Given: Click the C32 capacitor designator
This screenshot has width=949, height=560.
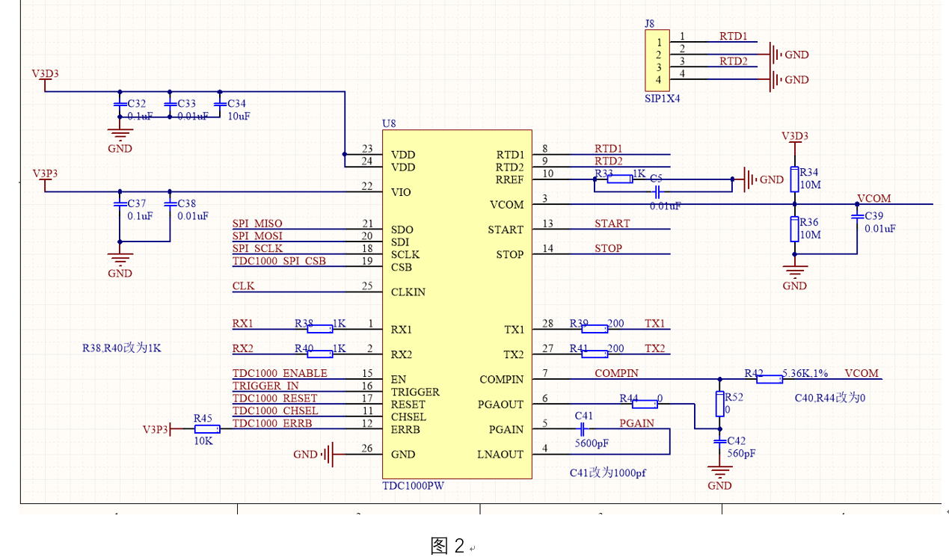Looking at the screenshot, I should (x=137, y=103).
